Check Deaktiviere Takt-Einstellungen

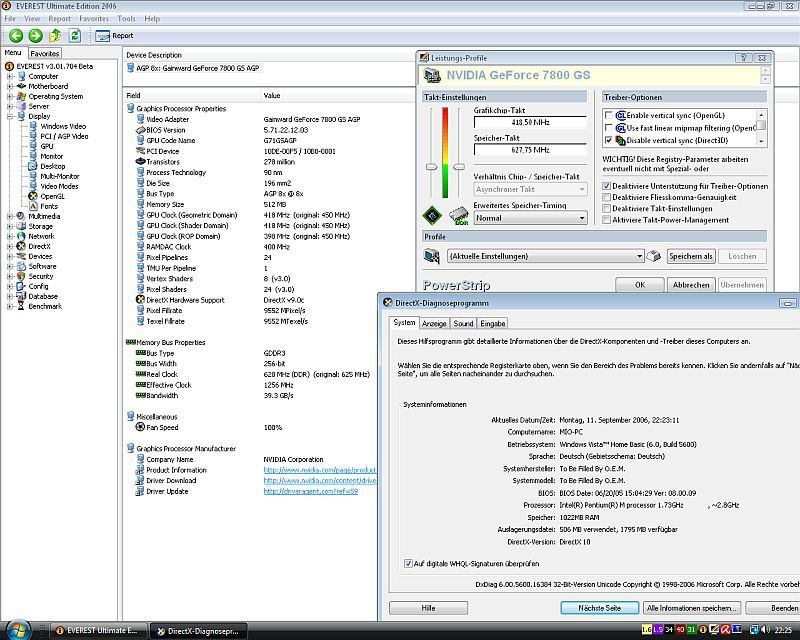coord(607,209)
